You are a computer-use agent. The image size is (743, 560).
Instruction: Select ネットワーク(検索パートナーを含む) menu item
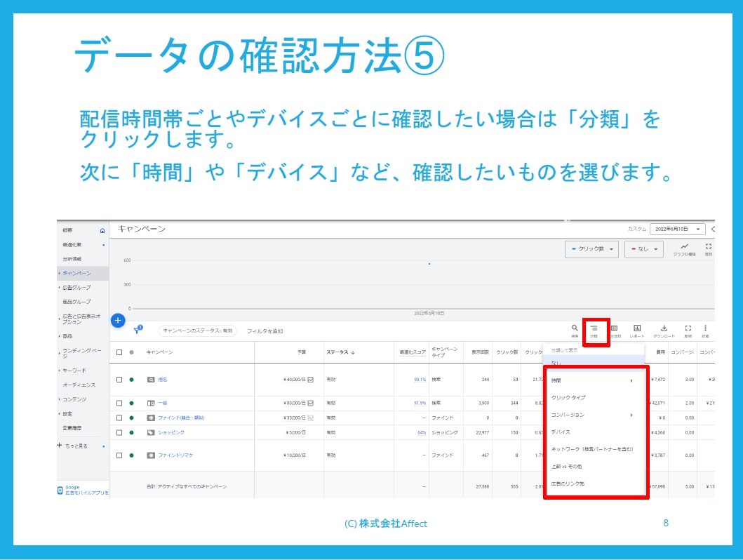(x=592, y=449)
